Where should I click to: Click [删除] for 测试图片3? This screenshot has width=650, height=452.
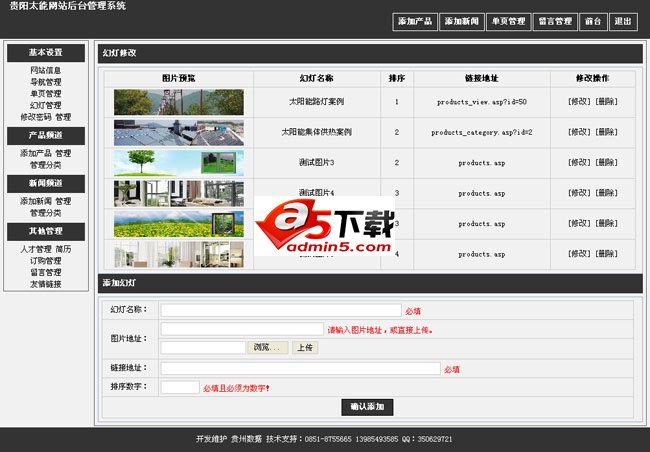(606, 163)
